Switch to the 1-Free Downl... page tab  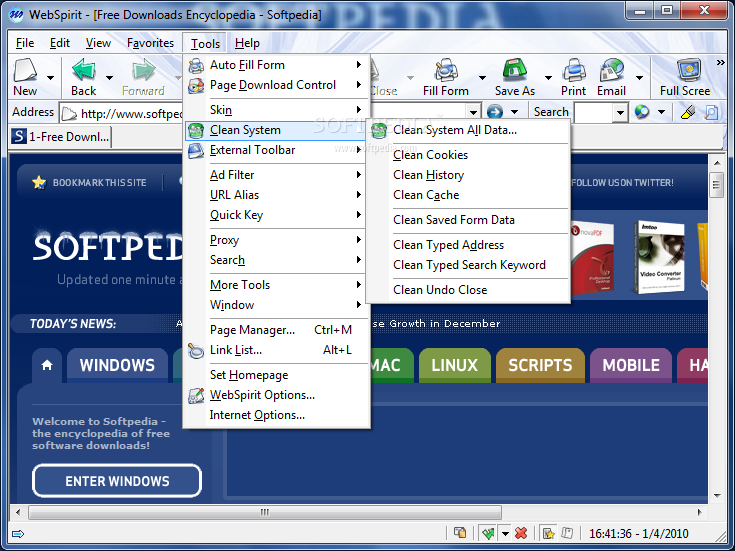pos(61,137)
